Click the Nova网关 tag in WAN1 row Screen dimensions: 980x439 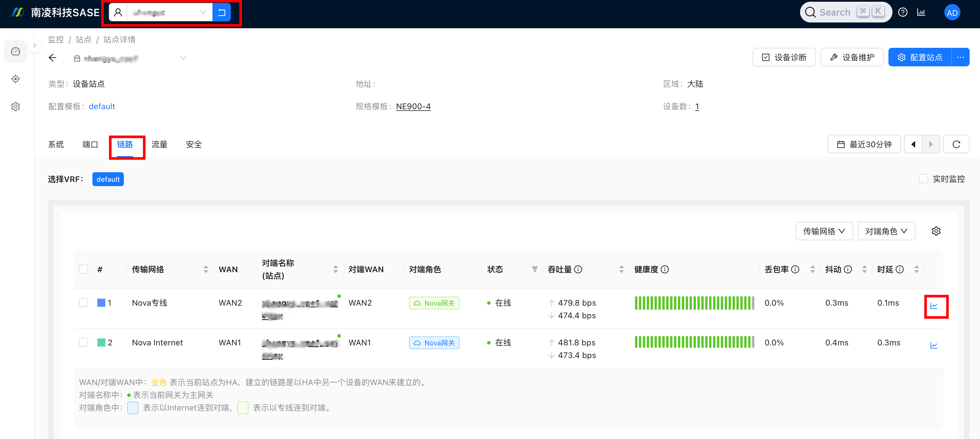tap(434, 343)
